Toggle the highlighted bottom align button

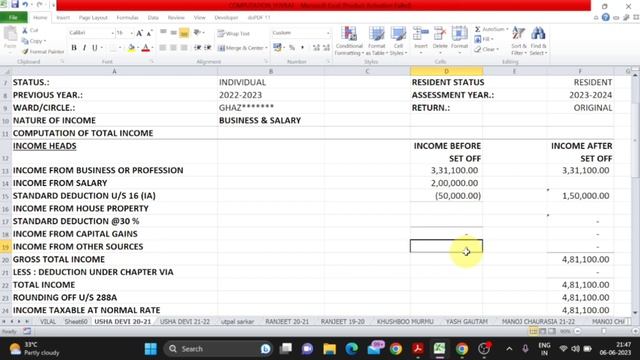(184, 33)
